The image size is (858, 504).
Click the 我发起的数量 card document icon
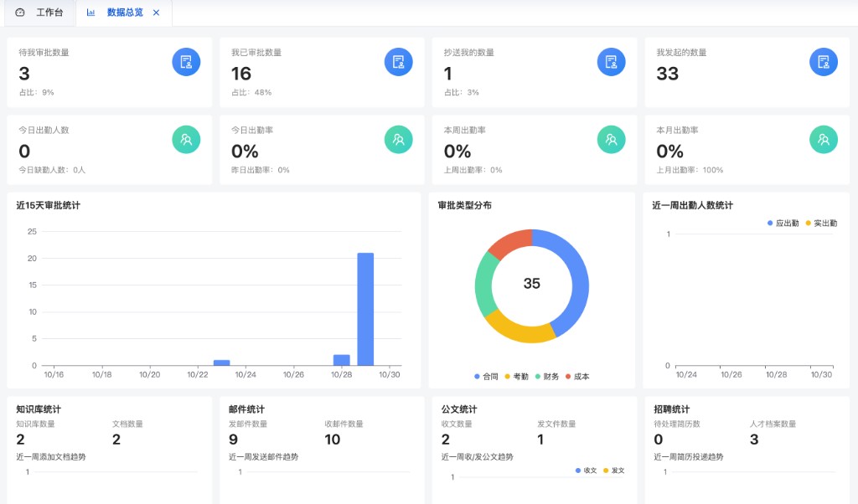point(824,62)
